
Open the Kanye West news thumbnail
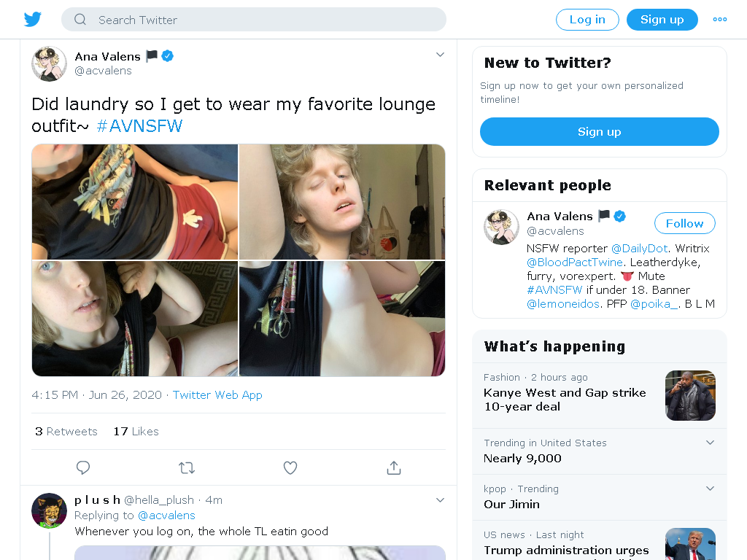[x=690, y=395]
